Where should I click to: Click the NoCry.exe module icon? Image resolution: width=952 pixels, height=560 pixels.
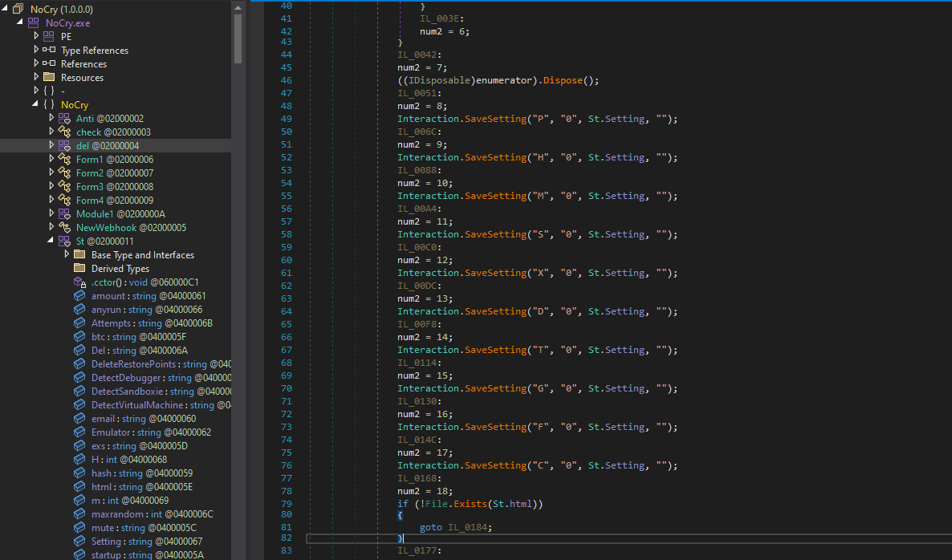click(34, 23)
